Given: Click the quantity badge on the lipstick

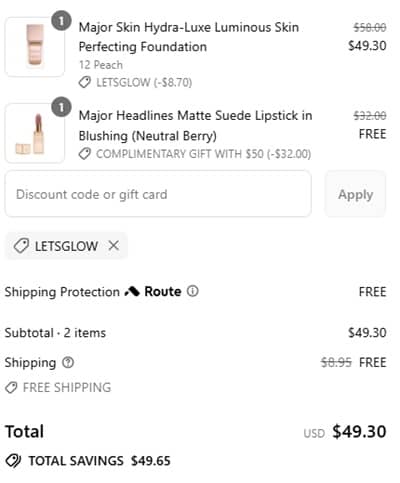Looking at the screenshot, I should point(61,107).
